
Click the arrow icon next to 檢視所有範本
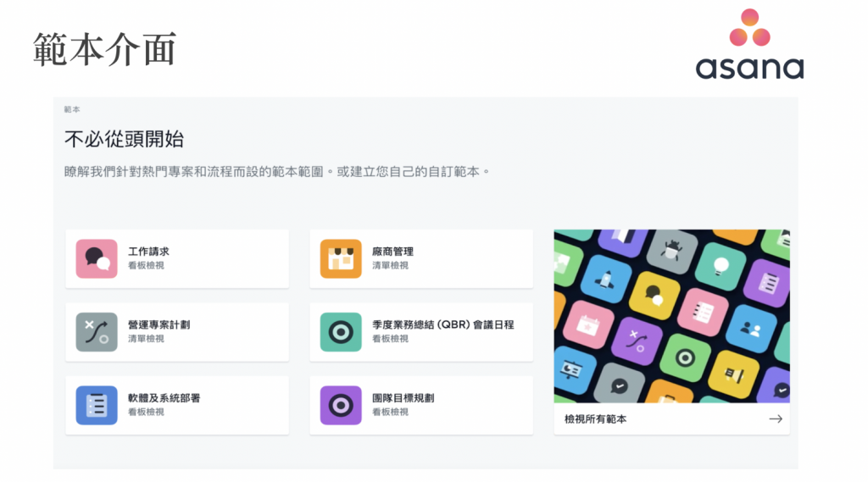pos(775,418)
